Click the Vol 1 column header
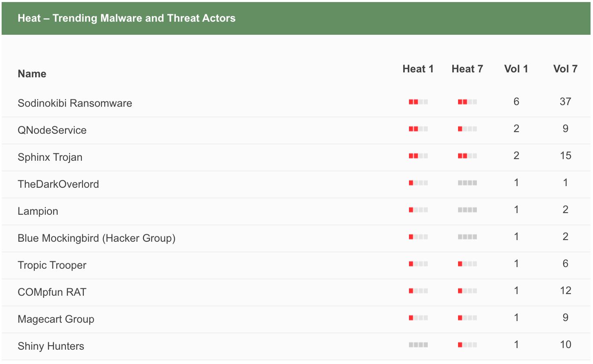This screenshot has width=593, height=364. click(516, 69)
